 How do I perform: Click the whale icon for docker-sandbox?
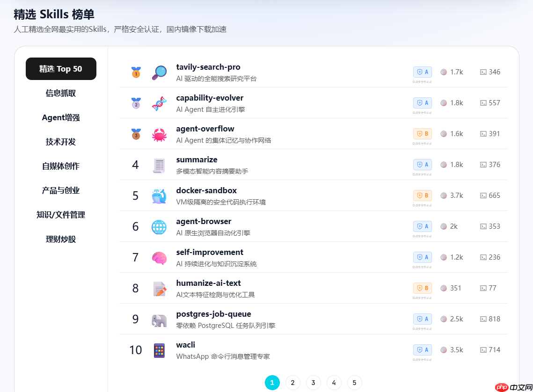point(159,196)
